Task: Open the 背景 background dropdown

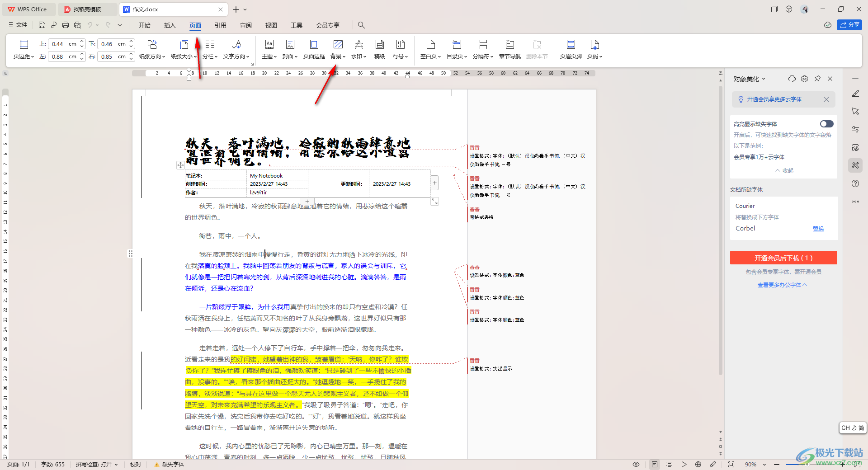Action: 338,56
